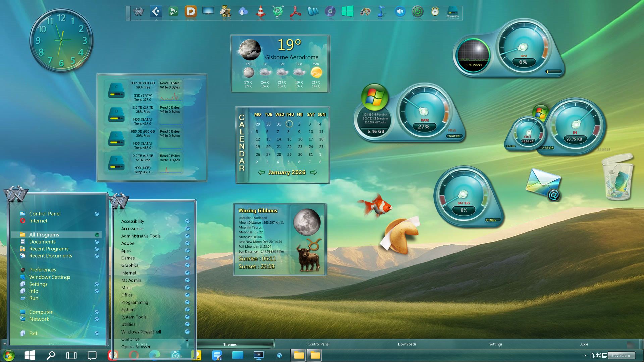Open Adobe Acrobat dock icon
644x362 pixels.
(x=295, y=12)
